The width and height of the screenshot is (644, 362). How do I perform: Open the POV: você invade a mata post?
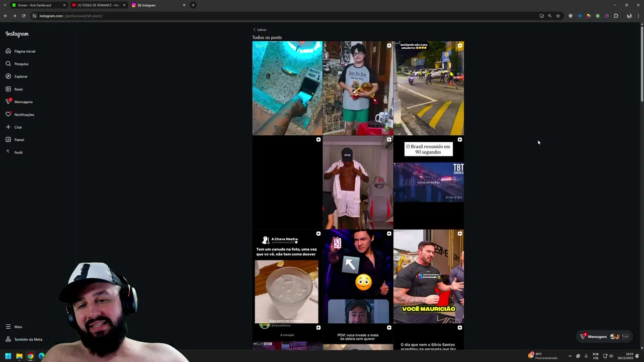point(358,337)
